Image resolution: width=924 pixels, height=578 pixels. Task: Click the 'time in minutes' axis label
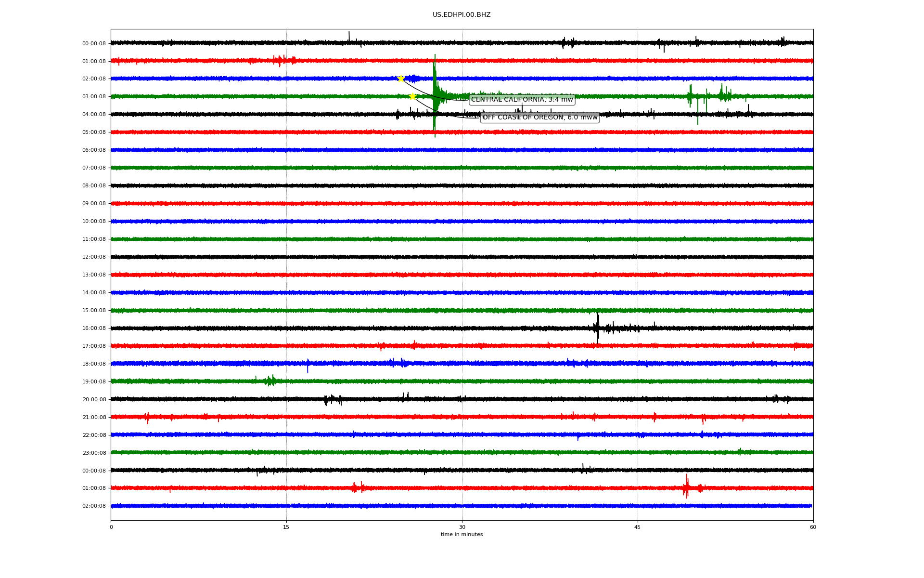(462, 535)
